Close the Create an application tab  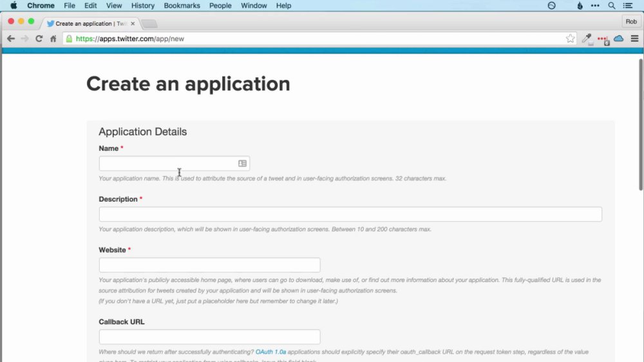pos(133,24)
